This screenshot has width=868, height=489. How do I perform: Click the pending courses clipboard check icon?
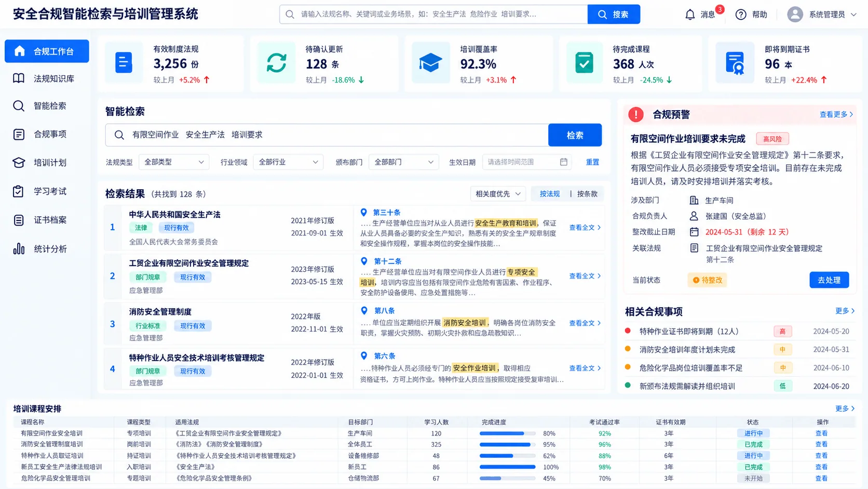pyautogui.click(x=584, y=63)
